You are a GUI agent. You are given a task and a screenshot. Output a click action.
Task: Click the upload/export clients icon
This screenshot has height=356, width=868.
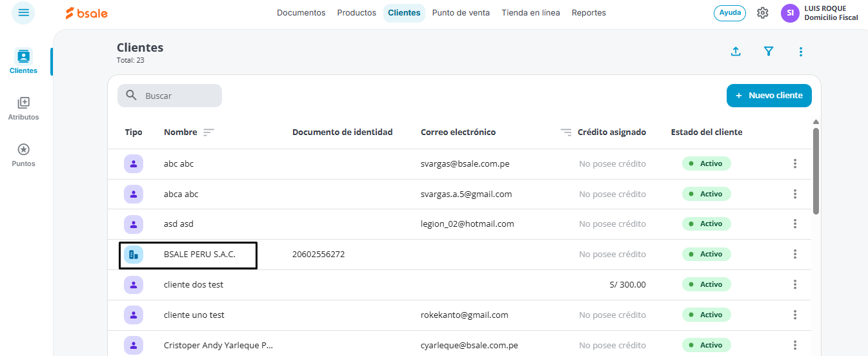click(736, 52)
